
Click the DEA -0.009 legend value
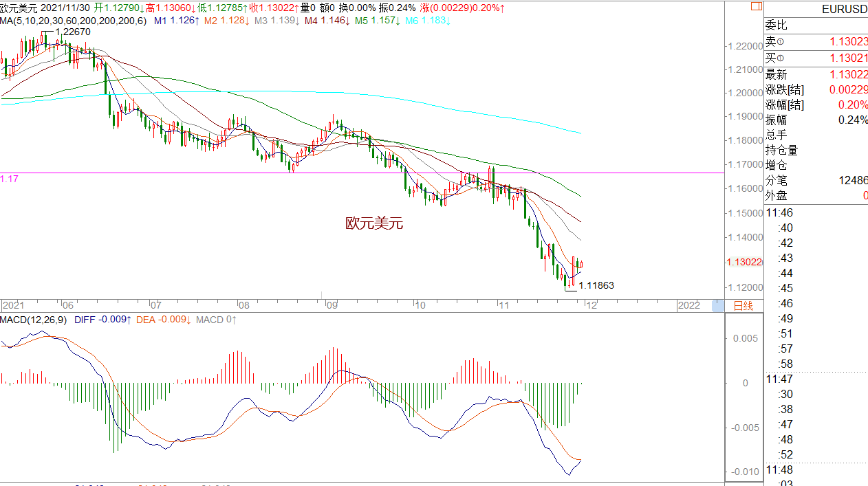tap(165, 320)
